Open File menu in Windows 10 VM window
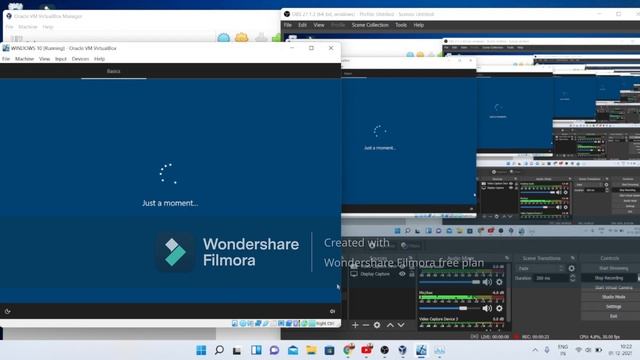 6,59
